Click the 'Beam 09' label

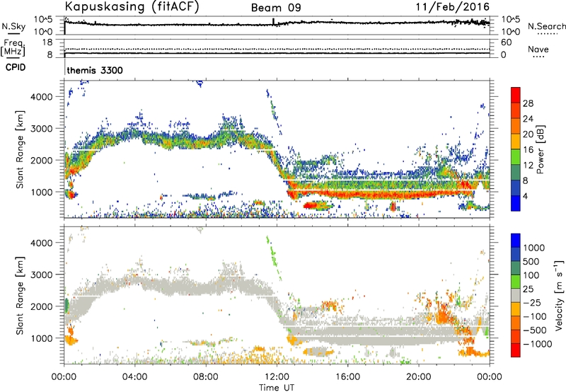[276, 8]
